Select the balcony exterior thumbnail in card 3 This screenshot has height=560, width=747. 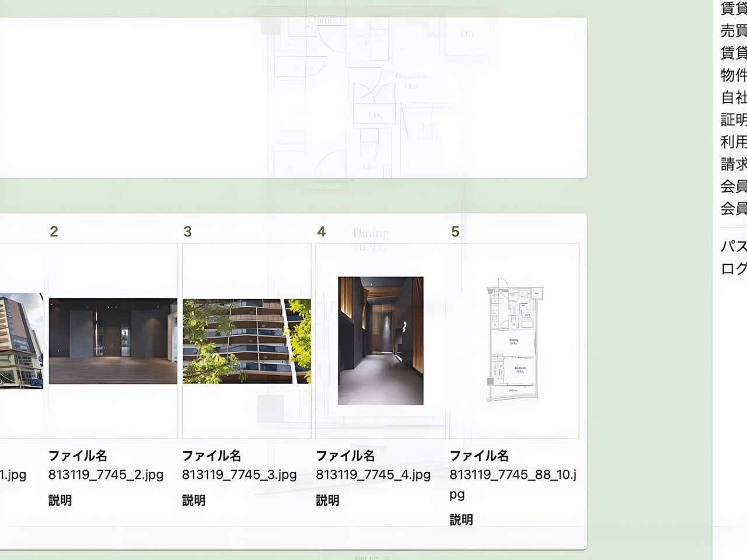coord(246,341)
